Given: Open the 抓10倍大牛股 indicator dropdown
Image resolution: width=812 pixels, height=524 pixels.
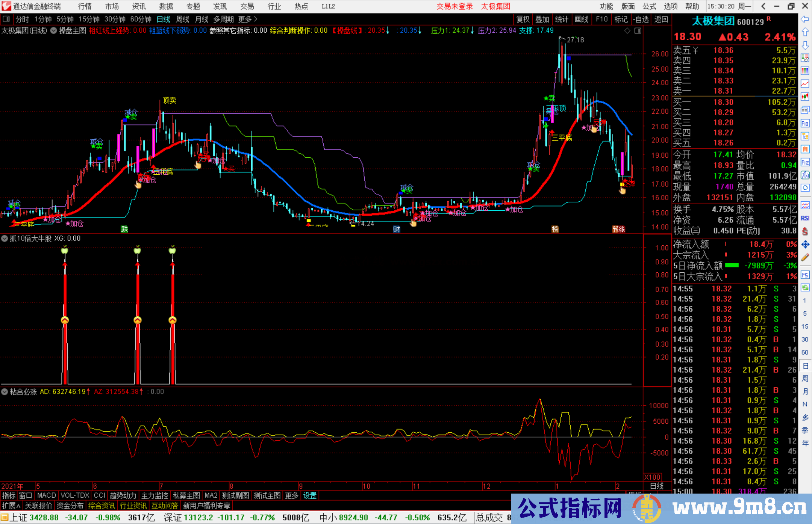Looking at the screenshot, I should point(5,239).
